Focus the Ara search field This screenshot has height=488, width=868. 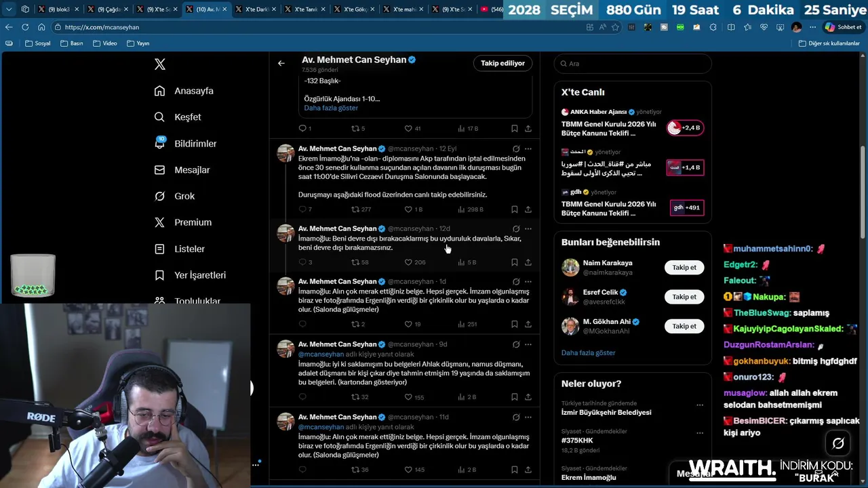(x=633, y=64)
